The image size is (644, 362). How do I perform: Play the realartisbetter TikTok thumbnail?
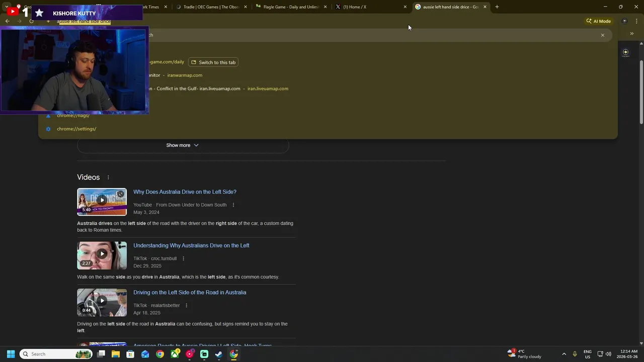click(102, 302)
